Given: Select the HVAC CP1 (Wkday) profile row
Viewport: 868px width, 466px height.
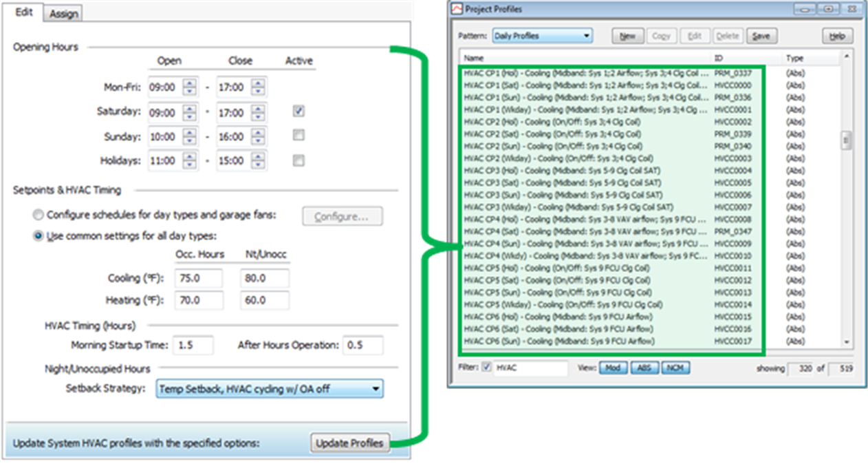Looking at the screenshot, I should pyautogui.click(x=649, y=109).
